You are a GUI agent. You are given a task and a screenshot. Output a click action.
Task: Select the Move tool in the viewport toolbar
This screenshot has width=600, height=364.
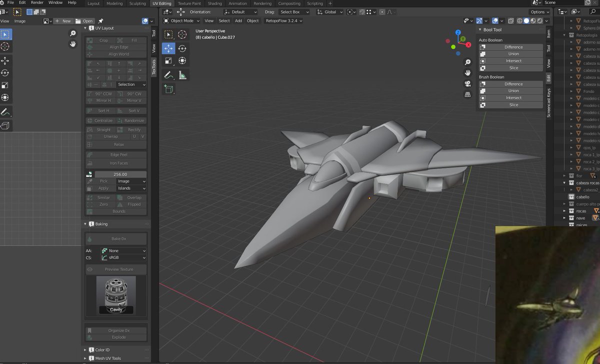(168, 48)
